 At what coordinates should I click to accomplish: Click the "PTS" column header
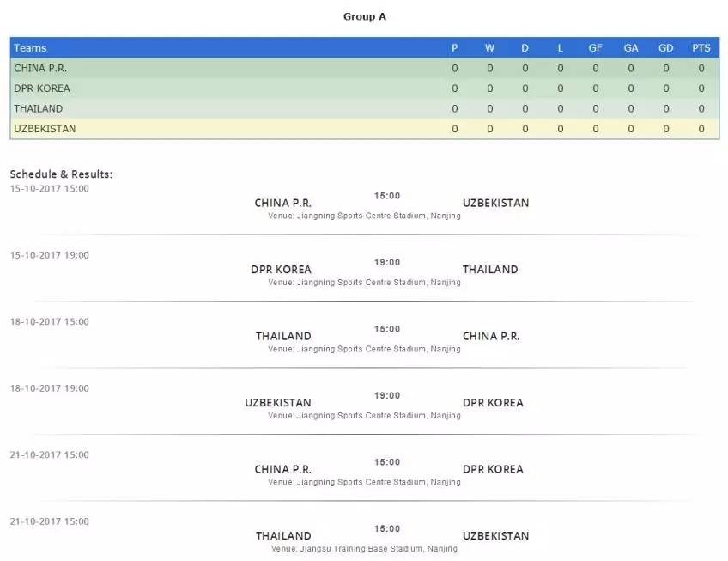coord(701,48)
